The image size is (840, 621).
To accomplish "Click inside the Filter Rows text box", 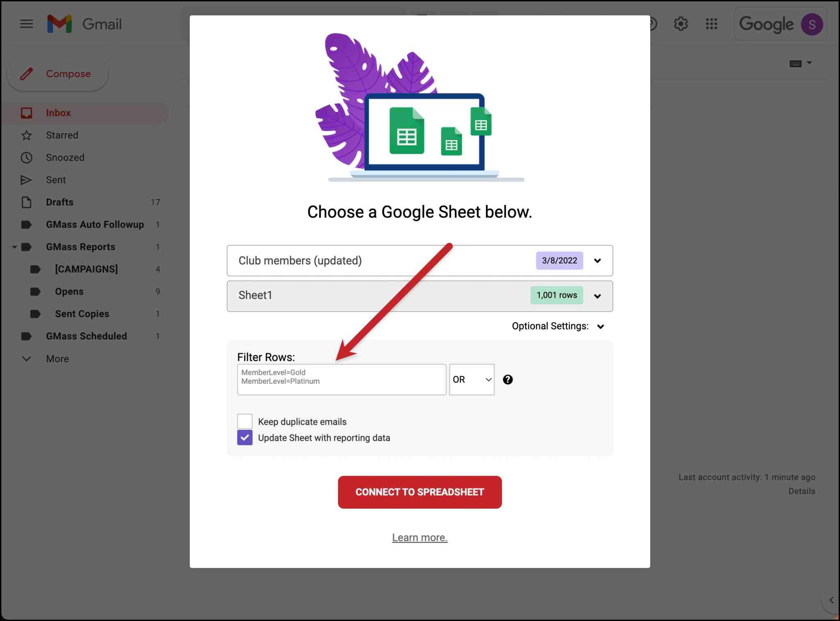I will pyautogui.click(x=341, y=379).
